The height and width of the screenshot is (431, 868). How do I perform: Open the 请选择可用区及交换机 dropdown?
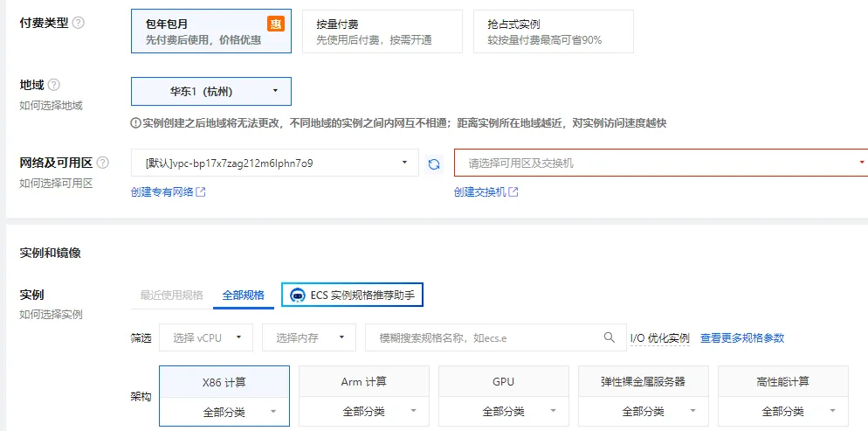coord(661,163)
